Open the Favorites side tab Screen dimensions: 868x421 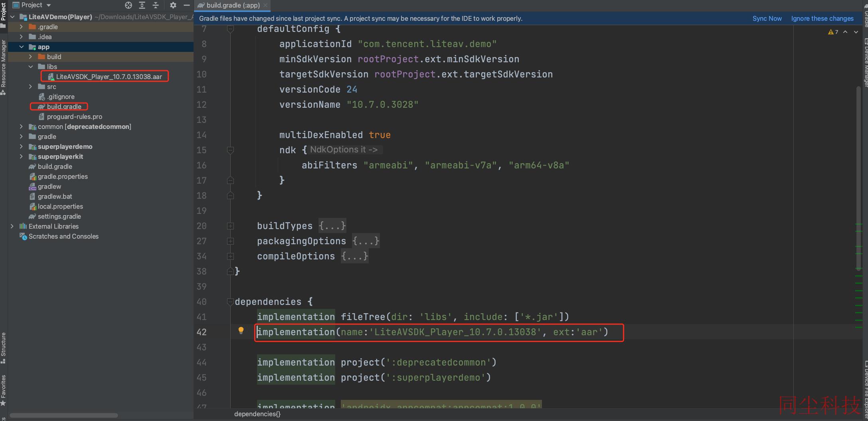(3, 390)
